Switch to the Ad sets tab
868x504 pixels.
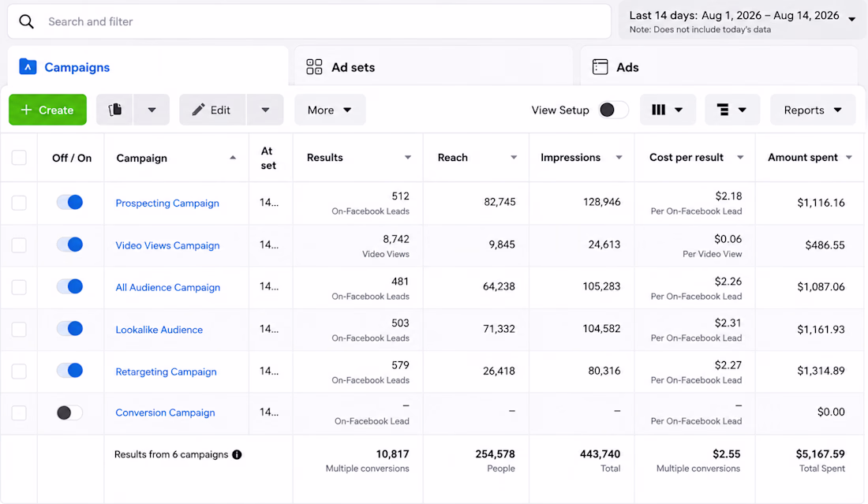(x=433, y=66)
